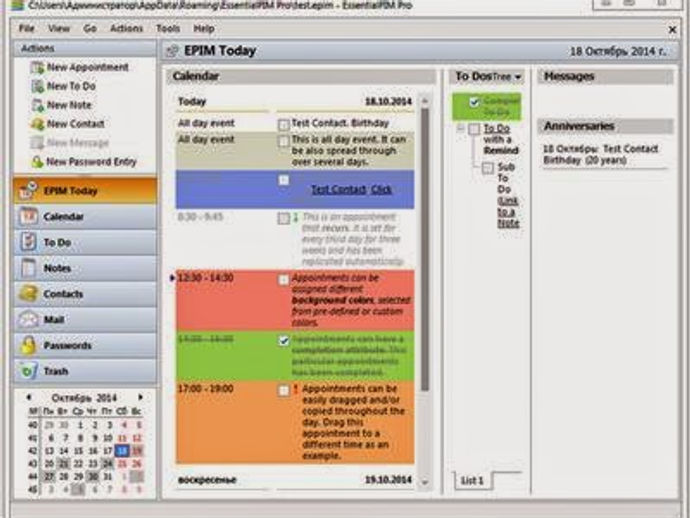Click the New Appointment icon
The width and height of the screenshot is (690, 518).
37,67
